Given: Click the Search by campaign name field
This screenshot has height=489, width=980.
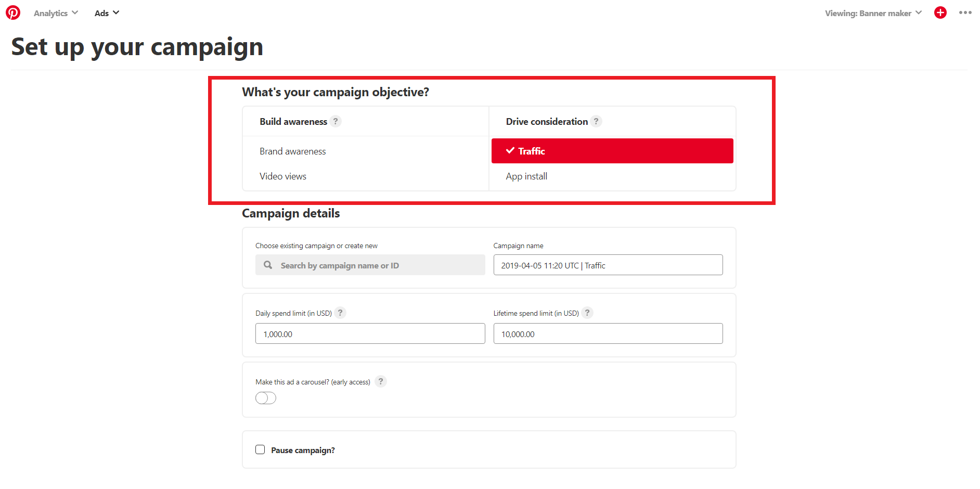Looking at the screenshot, I should pyautogui.click(x=370, y=265).
